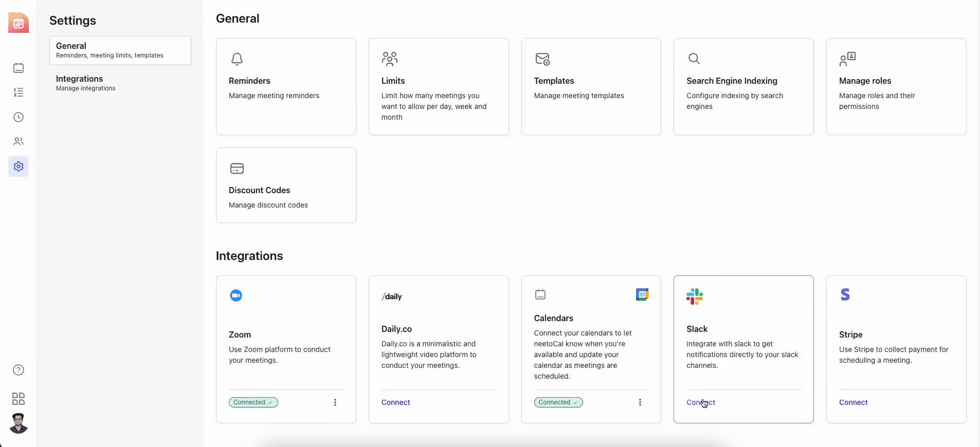Click the user profile avatar

pos(19,423)
